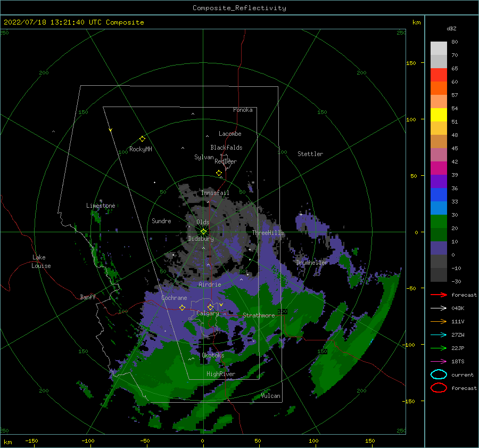479x448 pixels.
Task: Click the Sylvan label
Action: tap(204, 157)
